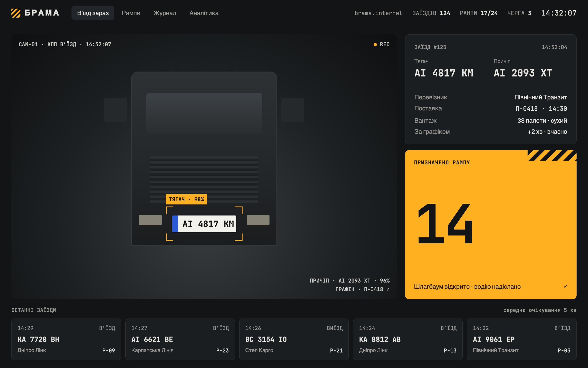
Task: Click schedule value +2 хв · вчасно
Action: pyautogui.click(x=547, y=132)
